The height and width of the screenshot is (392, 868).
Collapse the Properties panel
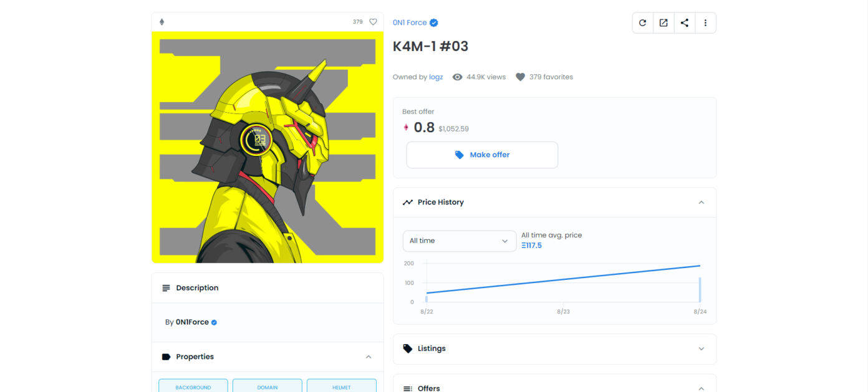click(369, 357)
